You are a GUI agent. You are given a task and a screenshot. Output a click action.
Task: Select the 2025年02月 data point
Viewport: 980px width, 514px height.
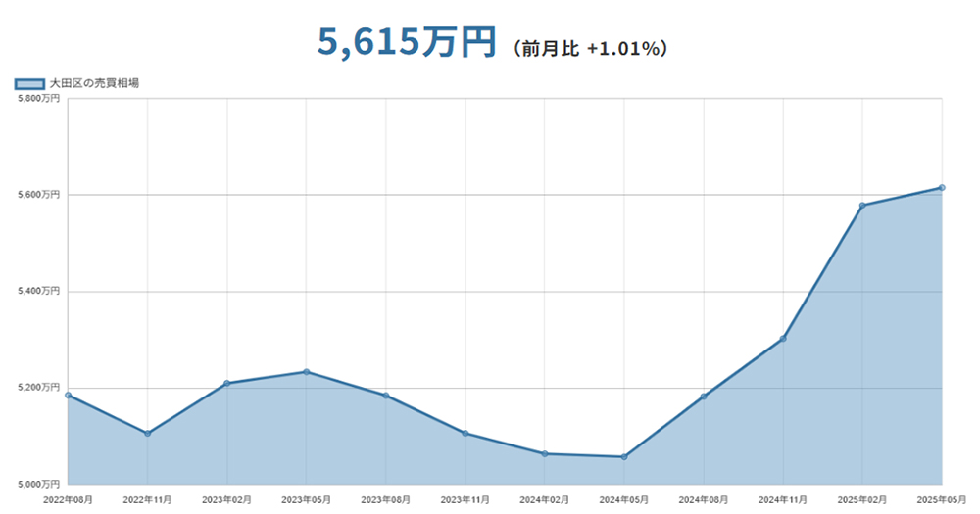[x=862, y=206]
